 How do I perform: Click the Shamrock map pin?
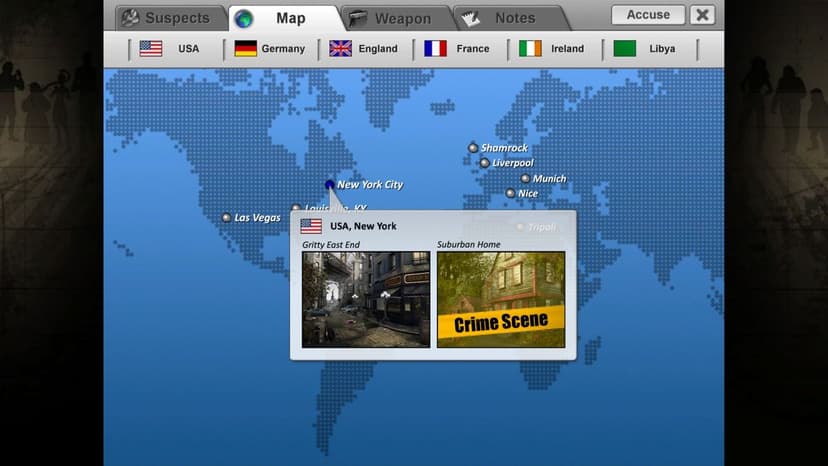pos(473,148)
